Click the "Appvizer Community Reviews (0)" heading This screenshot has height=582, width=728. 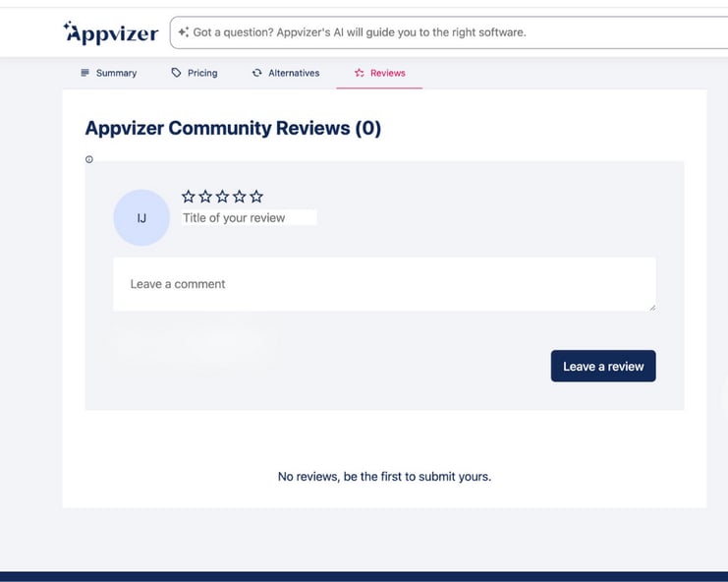[233, 128]
